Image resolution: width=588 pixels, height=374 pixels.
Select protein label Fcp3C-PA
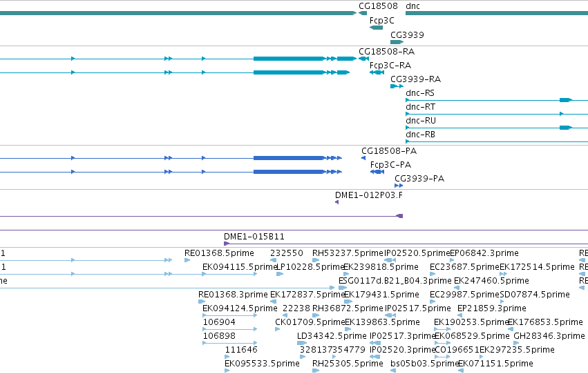click(x=390, y=165)
